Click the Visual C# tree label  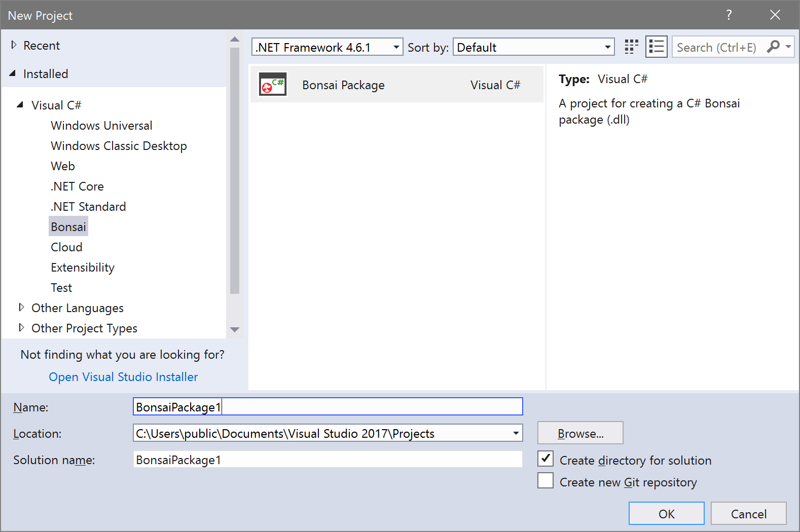pyautogui.click(x=56, y=105)
